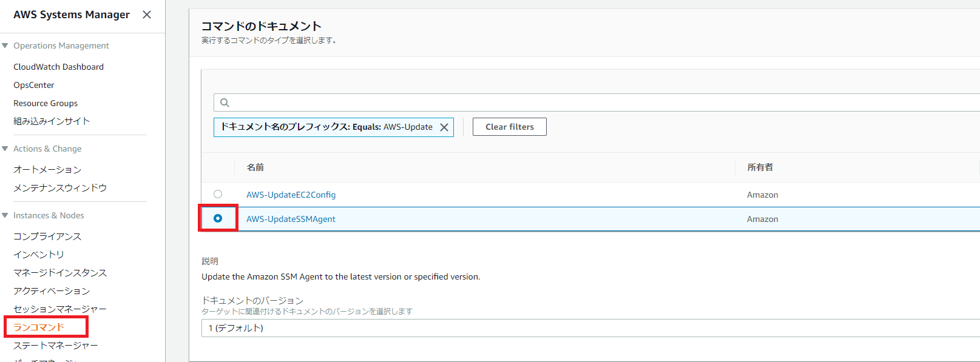Open オートメーション page
Screen dimensions: 980x362
pos(47,170)
